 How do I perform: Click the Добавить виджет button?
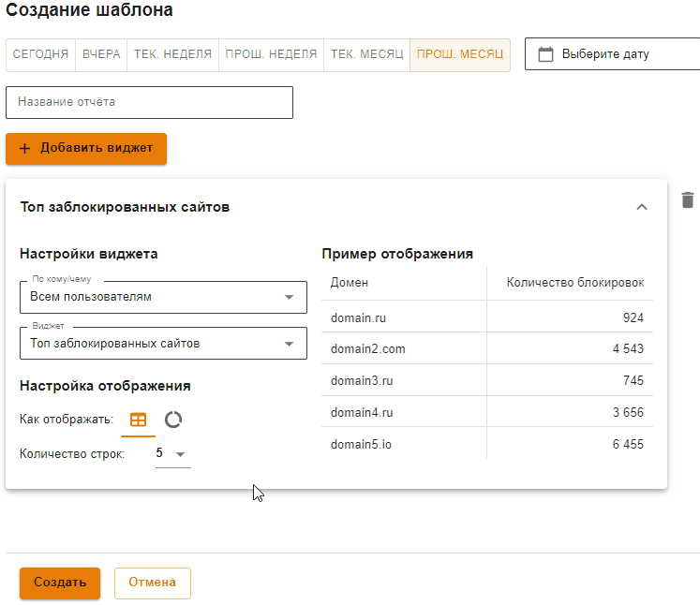click(86, 149)
